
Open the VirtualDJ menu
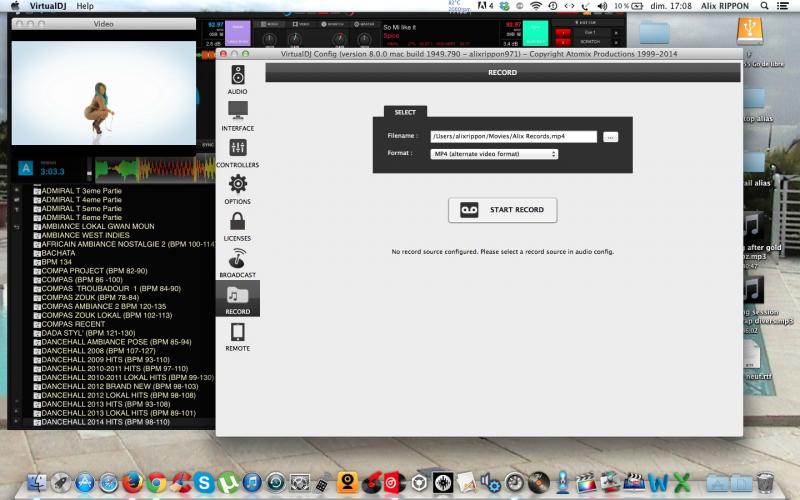(48, 6)
